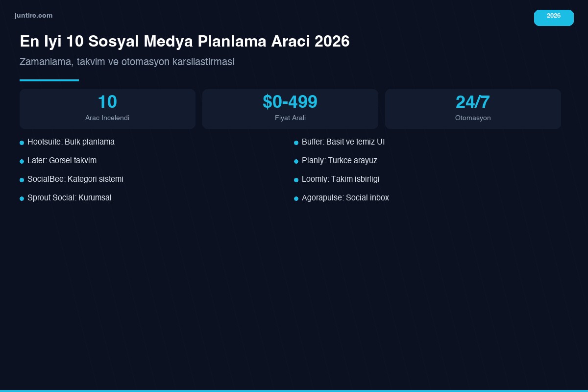Click 'SocialBee: Kategori sistemi' list item

pos(75,179)
